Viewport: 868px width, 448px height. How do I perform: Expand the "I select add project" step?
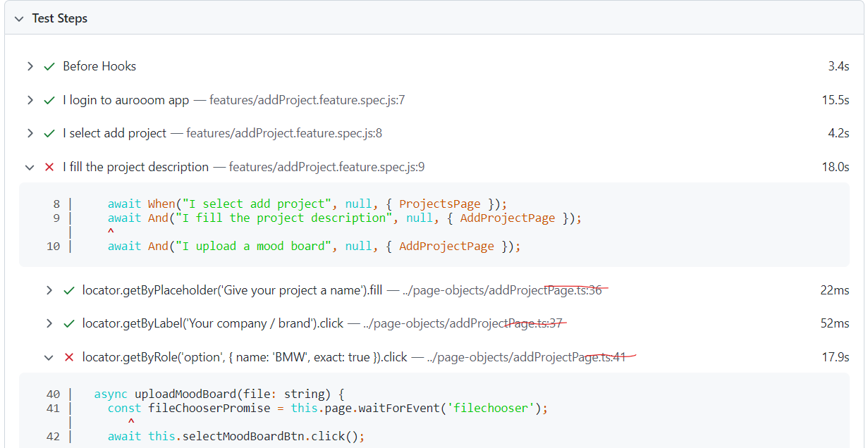(x=30, y=133)
